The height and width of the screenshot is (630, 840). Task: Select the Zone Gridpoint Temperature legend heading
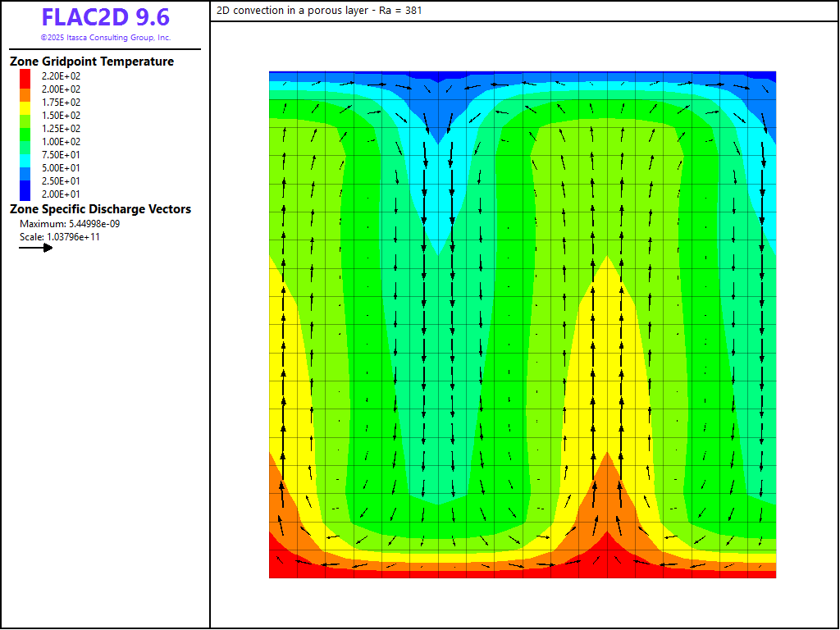92,62
